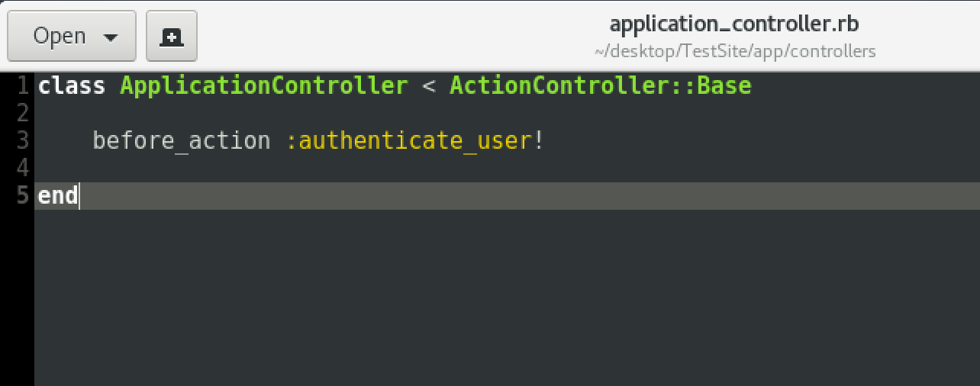Select line number 1 in the gutter

22,85
